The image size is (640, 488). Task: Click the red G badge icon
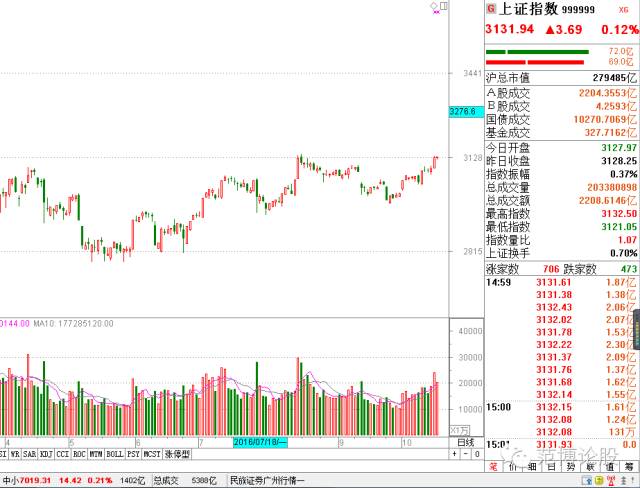pyautogui.click(x=491, y=9)
